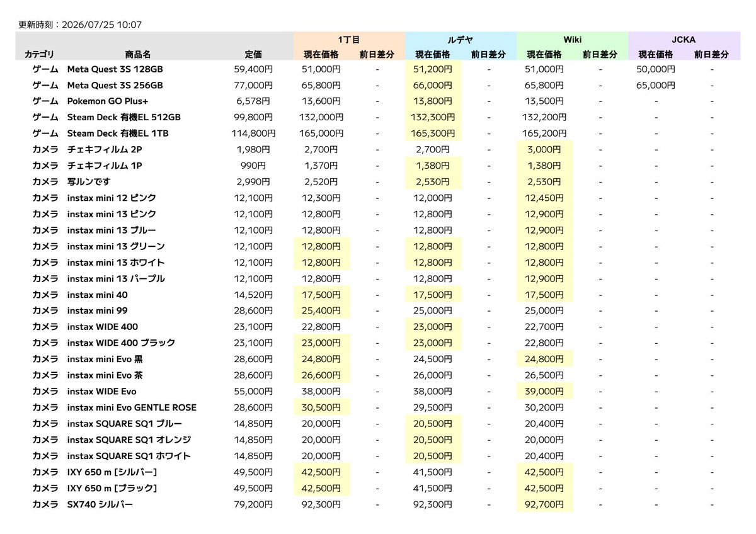Select product name IXY 650 m [シルバー]
The width and height of the screenshot is (756, 534).
112,472
